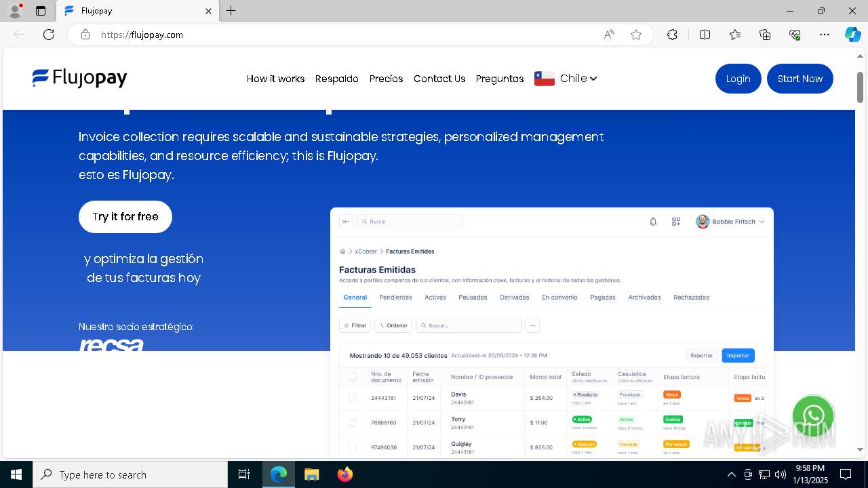Switch to the Pendientes tab
Image resolution: width=868 pixels, height=488 pixels.
396,298
